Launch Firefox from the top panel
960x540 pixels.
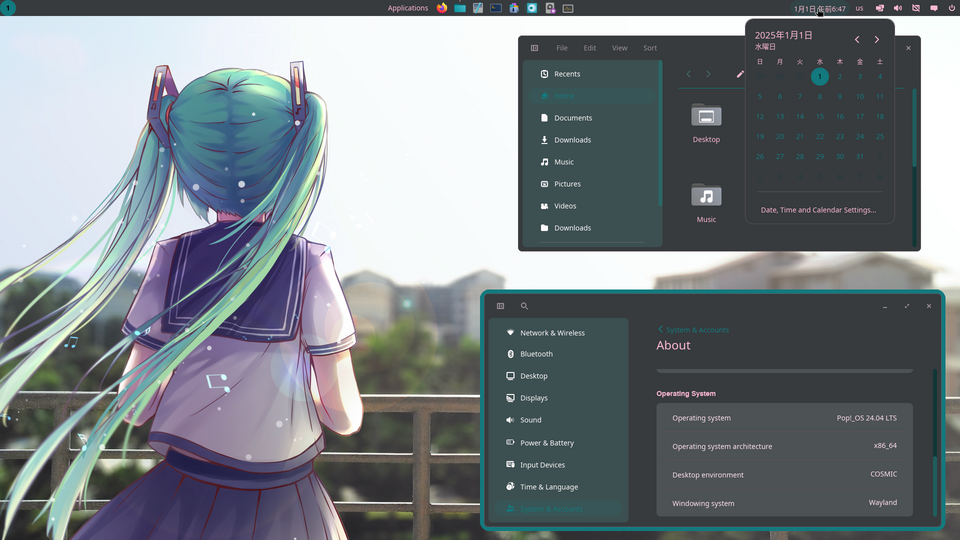tap(442, 8)
